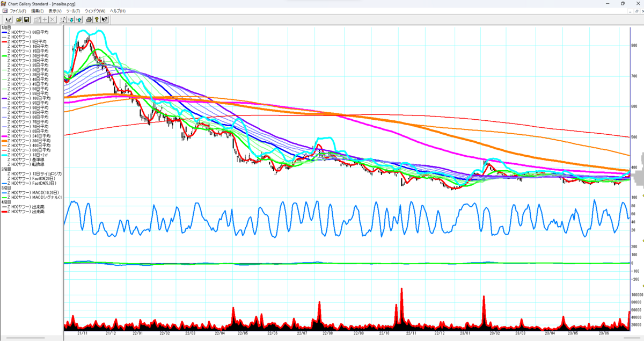Open the ツール(T) menu
The image size is (644, 341).
73,11
